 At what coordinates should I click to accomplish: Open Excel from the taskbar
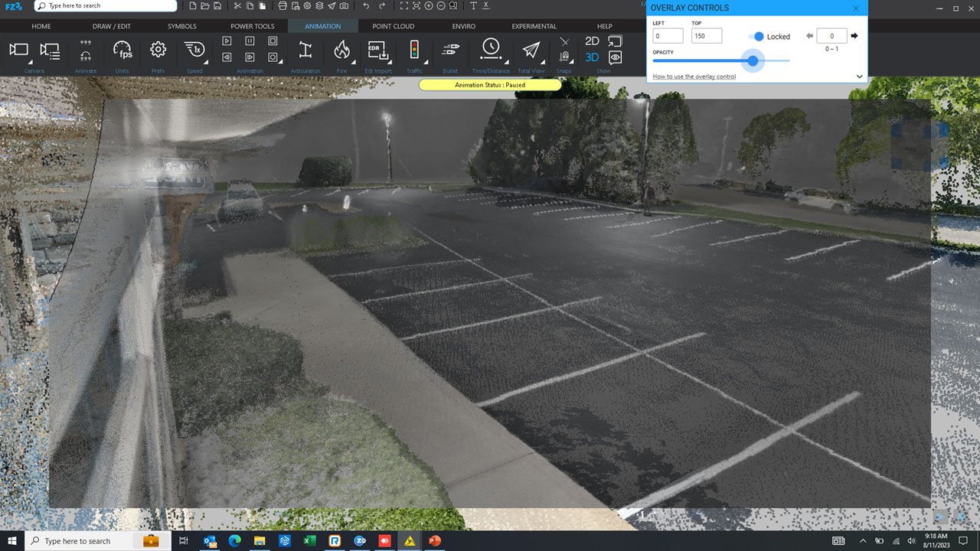tap(309, 541)
